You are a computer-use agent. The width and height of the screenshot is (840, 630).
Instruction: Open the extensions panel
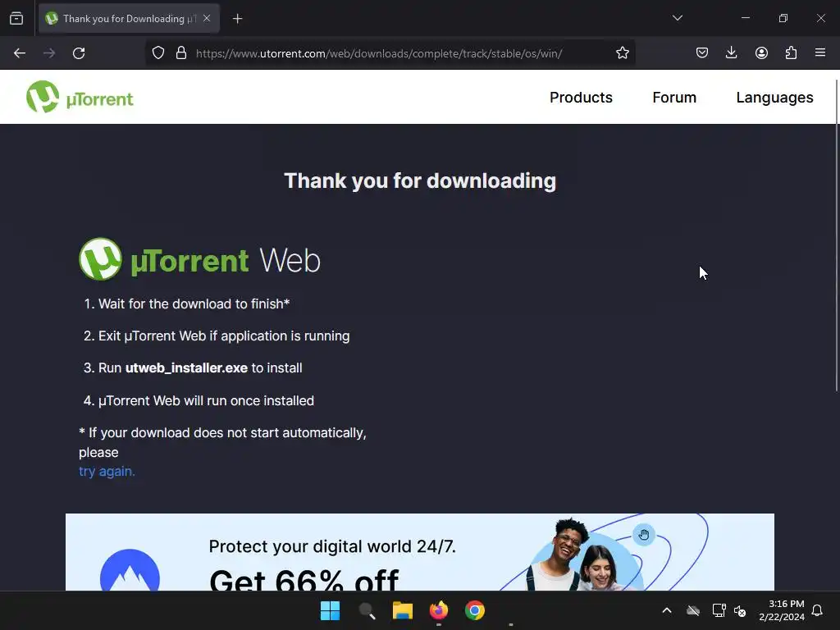(x=791, y=53)
